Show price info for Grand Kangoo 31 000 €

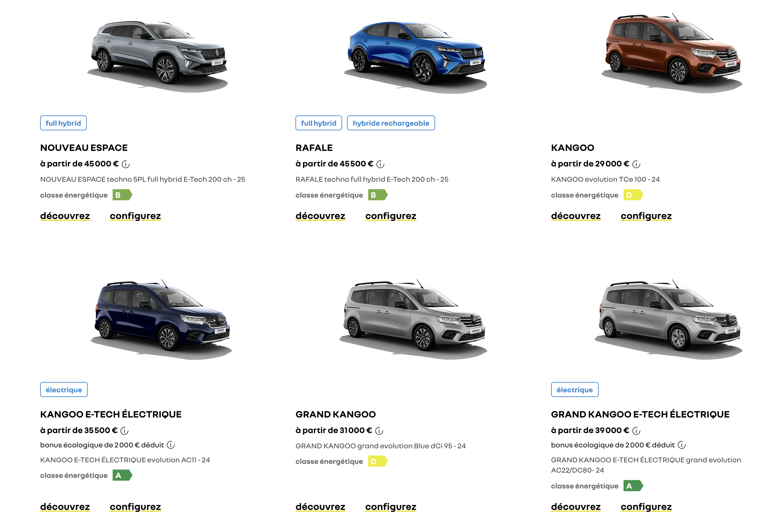pos(379,431)
